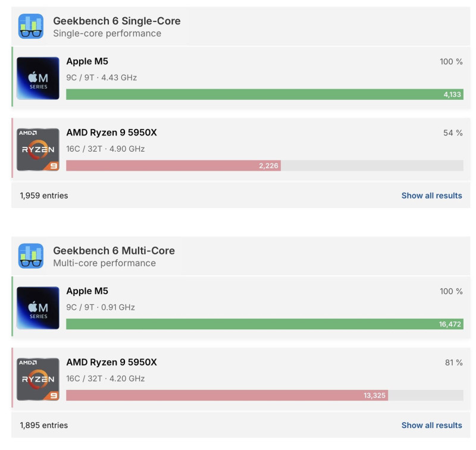Open Show all results for Multi-Core

point(431,425)
